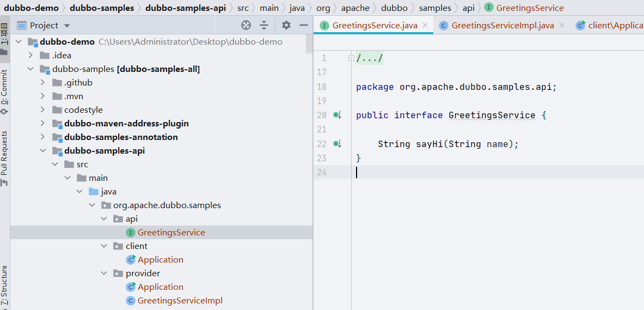Viewport: 644px width, 310px height.
Task: Click dubbo-samples in the breadcrumb bar
Action: point(102,8)
